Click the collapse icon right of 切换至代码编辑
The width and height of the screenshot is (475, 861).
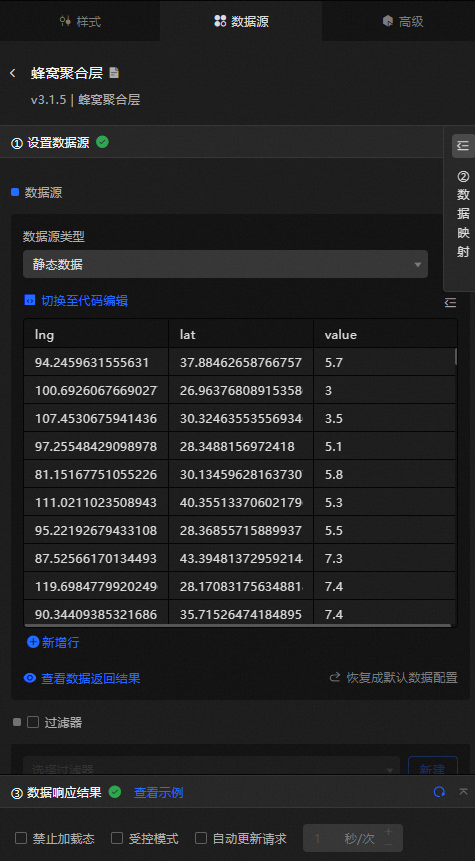[x=451, y=302]
